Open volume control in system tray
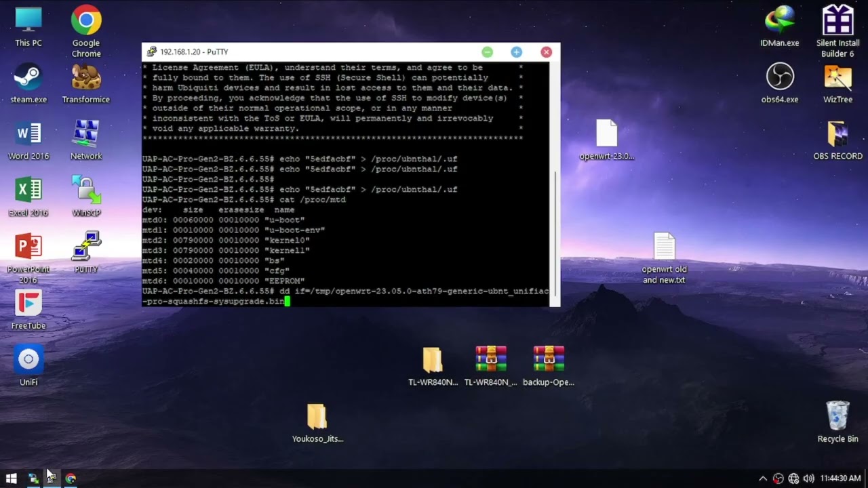868x488 pixels. tap(808, 479)
